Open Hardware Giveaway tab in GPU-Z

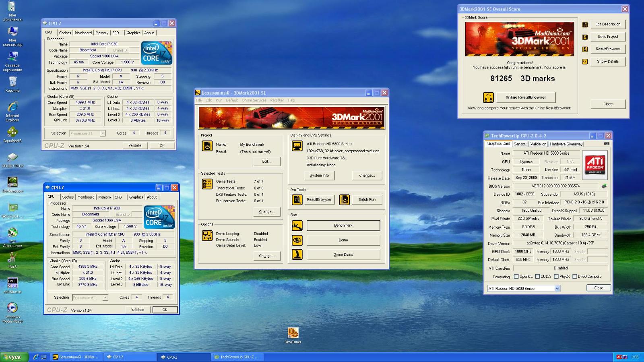pyautogui.click(x=566, y=144)
